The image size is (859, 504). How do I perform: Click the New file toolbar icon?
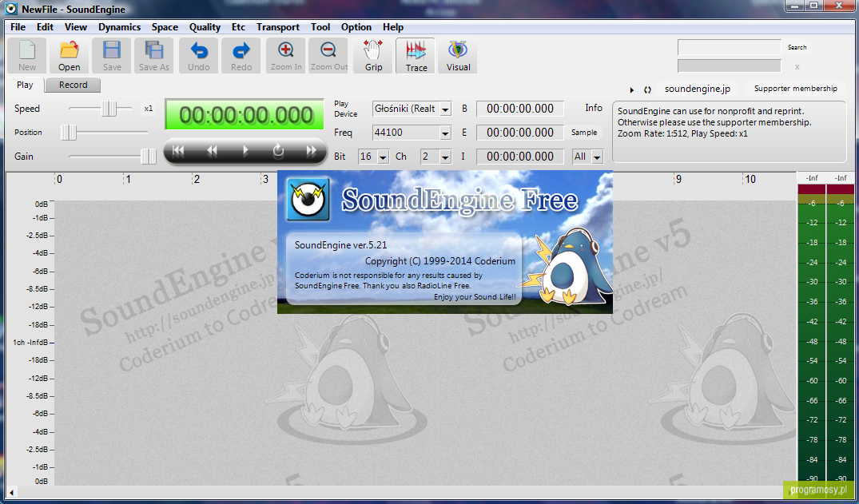coord(27,56)
